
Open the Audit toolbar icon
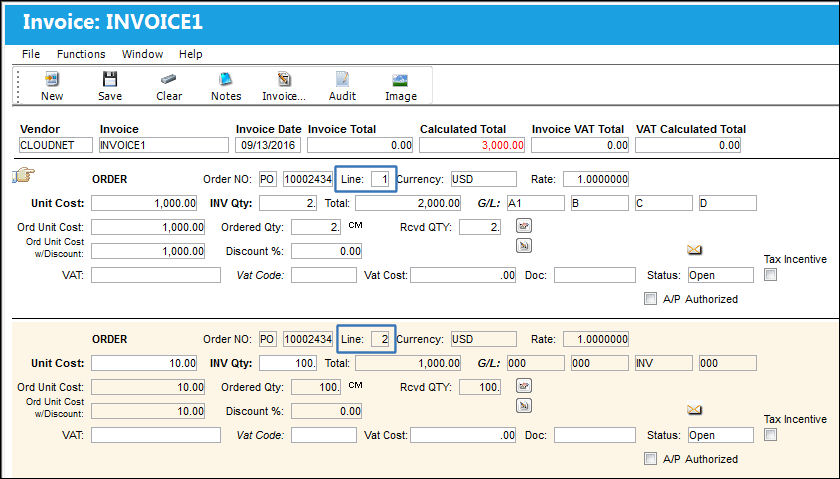342,79
